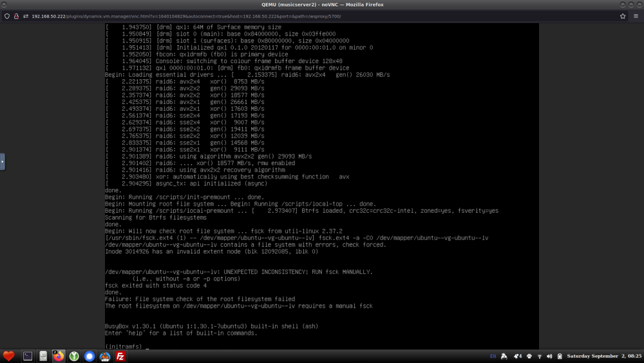Launch the penguin app in taskbar
The height and width of the screenshot is (363, 644).
pyautogui.click(x=105, y=357)
